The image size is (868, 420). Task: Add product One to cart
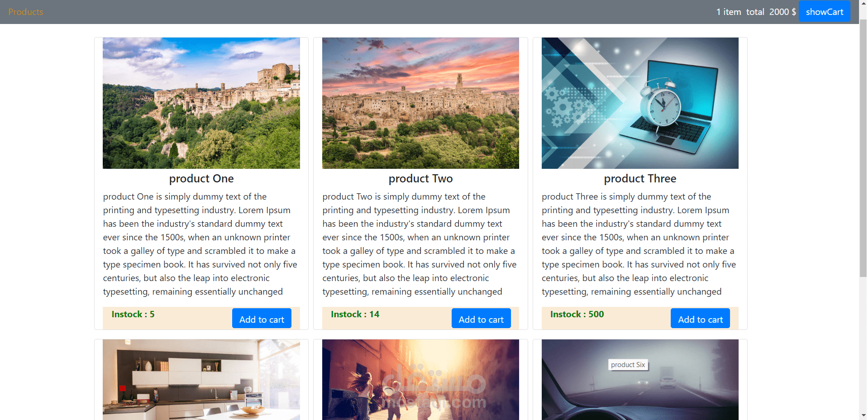[x=262, y=319]
